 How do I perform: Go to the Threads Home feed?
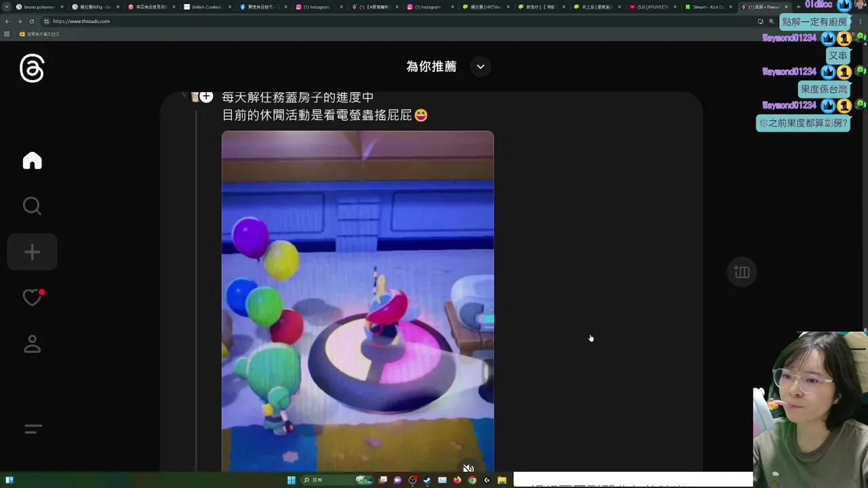(32, 161)
